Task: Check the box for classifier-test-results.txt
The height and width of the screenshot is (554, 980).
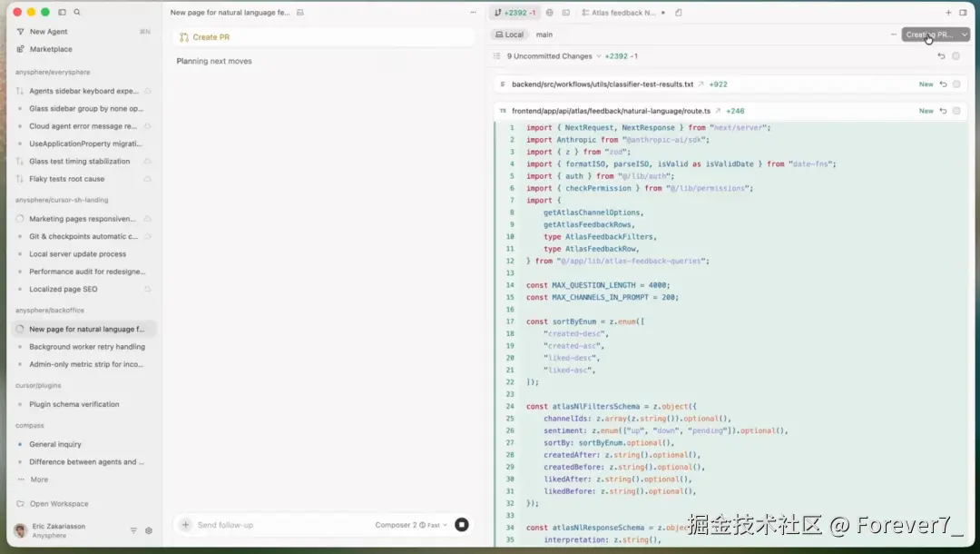Action: [956, 84]
